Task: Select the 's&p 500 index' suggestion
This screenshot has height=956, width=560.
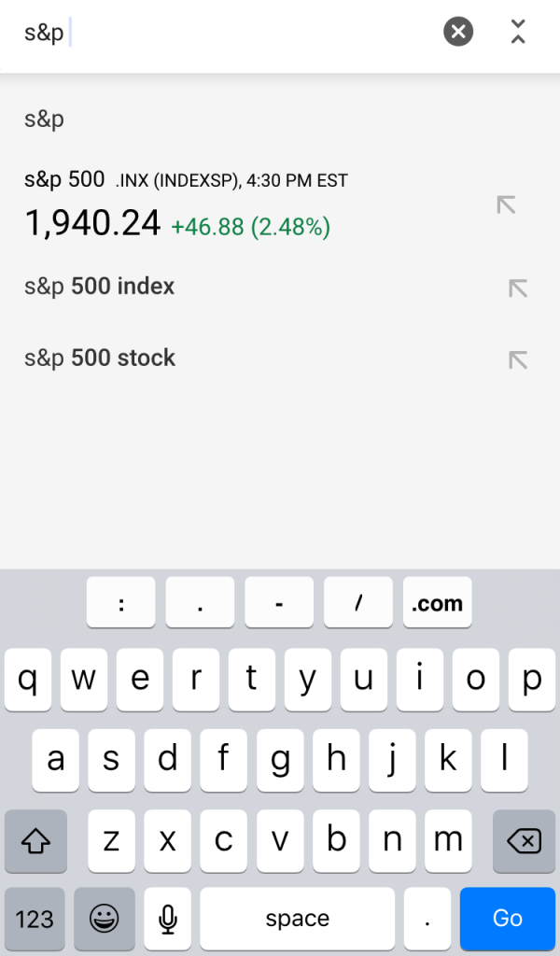Action: tap(100, 287)
